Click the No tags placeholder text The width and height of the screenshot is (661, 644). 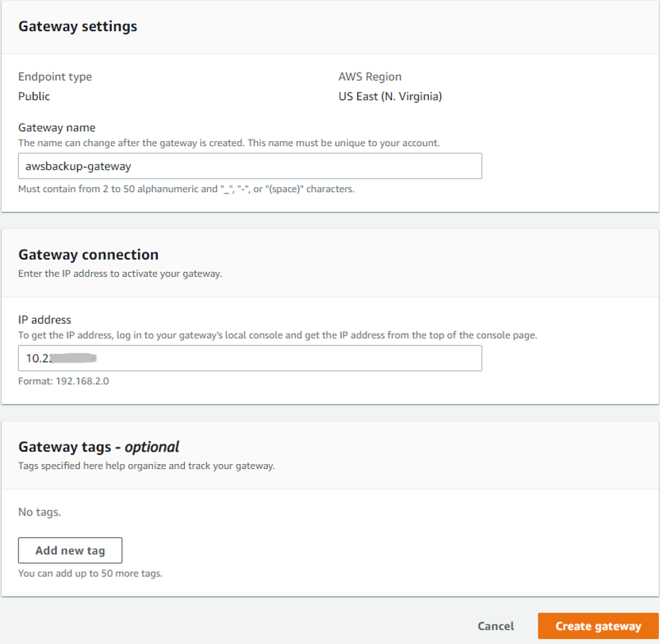(x=37, y=512)
